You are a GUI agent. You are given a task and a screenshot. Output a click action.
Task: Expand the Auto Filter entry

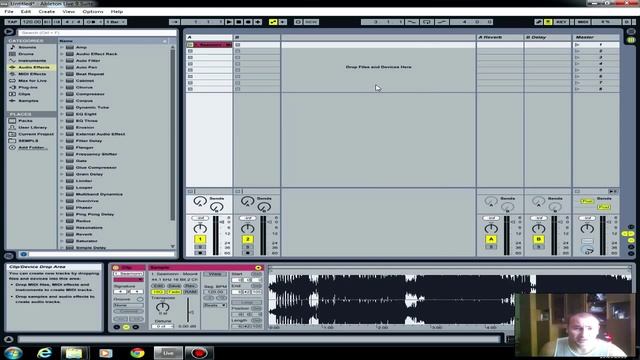pyautogui.click(x=62, y=60)
